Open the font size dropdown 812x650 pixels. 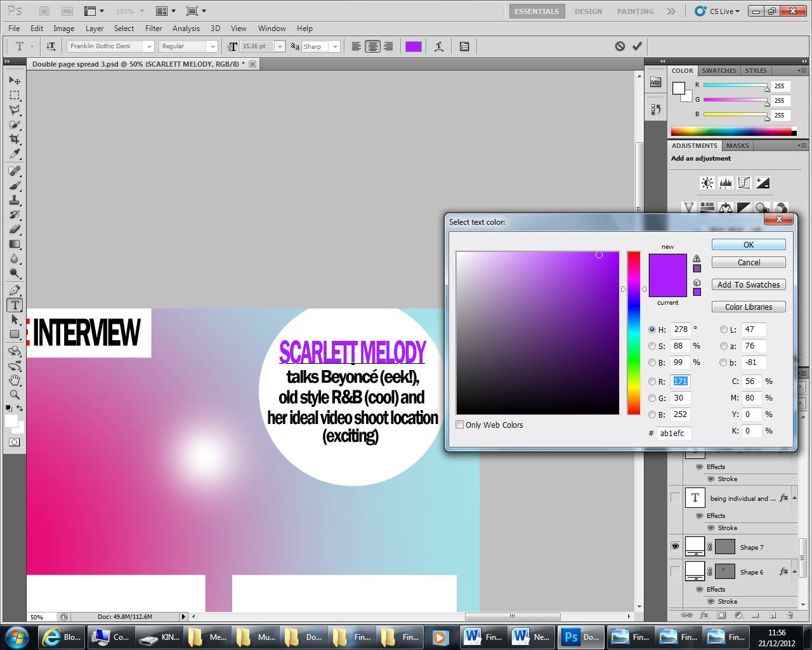[280, 46]
